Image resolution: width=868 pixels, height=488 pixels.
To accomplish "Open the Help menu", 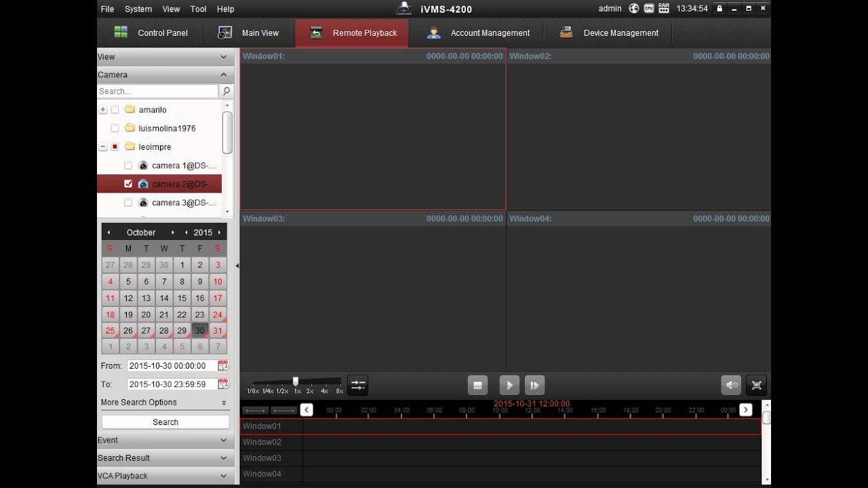I will tap(226, 9).
